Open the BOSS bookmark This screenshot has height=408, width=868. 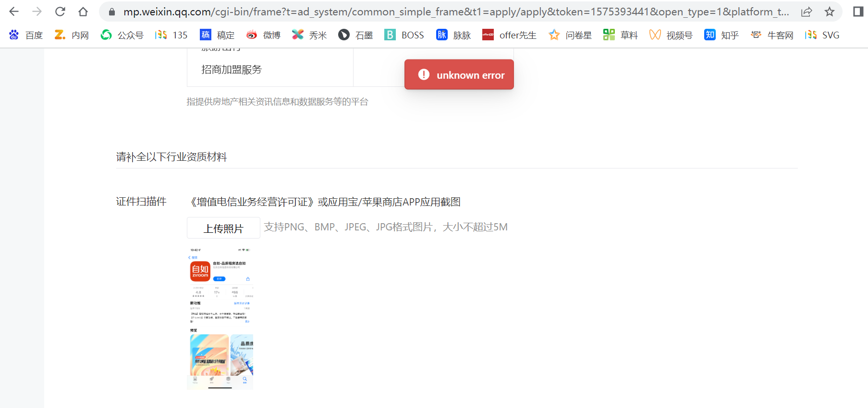click(404, 35)
